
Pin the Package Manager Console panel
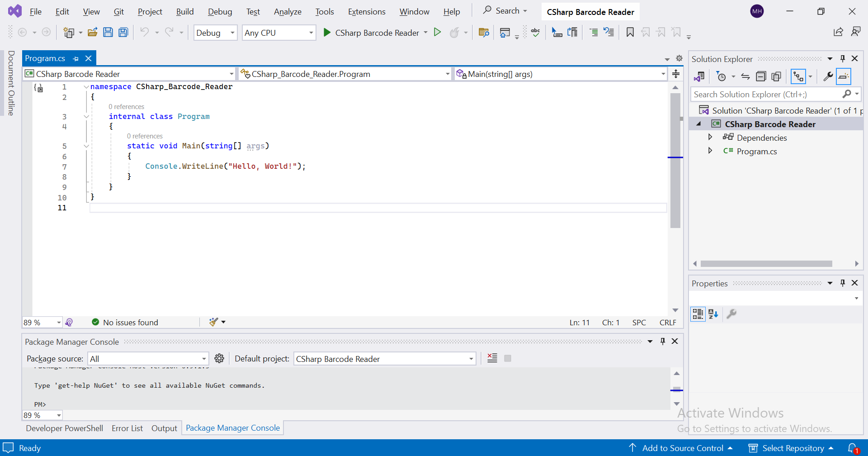[663, 341]
